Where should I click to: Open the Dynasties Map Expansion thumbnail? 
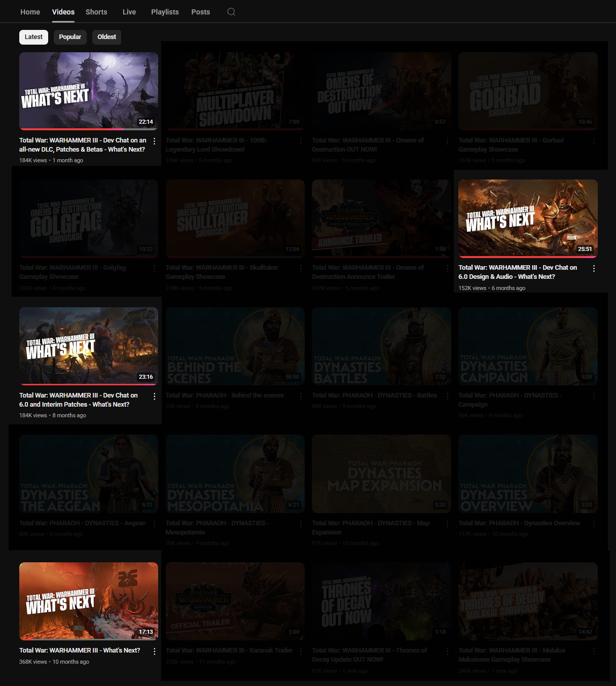381,474
